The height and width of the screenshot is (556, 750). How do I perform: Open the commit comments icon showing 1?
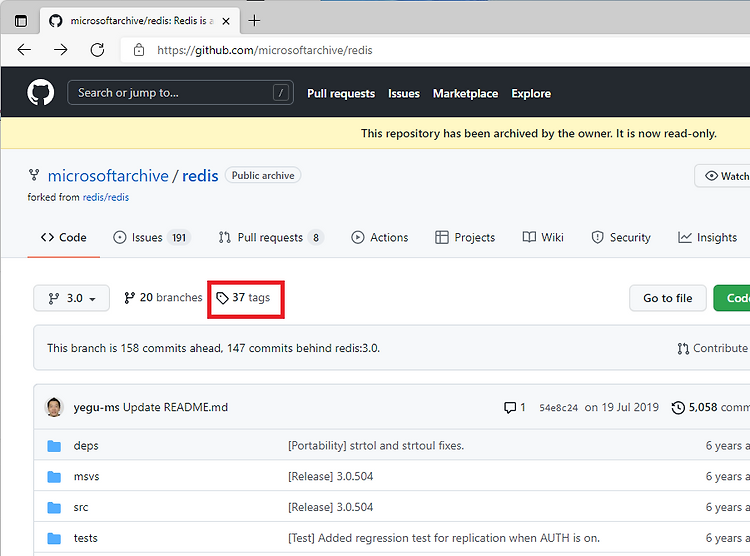pos(515,407)
